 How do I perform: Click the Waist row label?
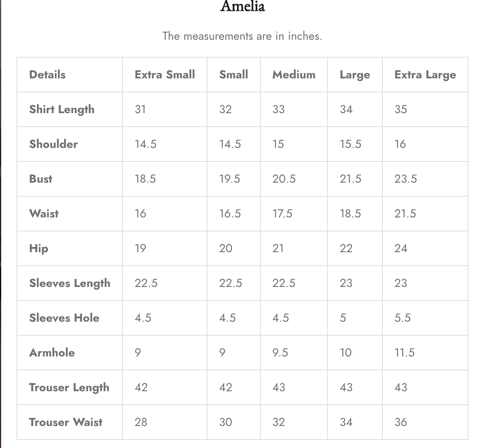tap(44, 214)
